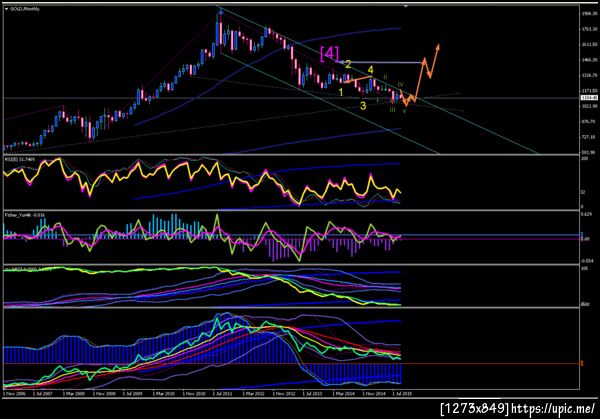Click the 0.629 value on Fisher scale

point(587,214)
